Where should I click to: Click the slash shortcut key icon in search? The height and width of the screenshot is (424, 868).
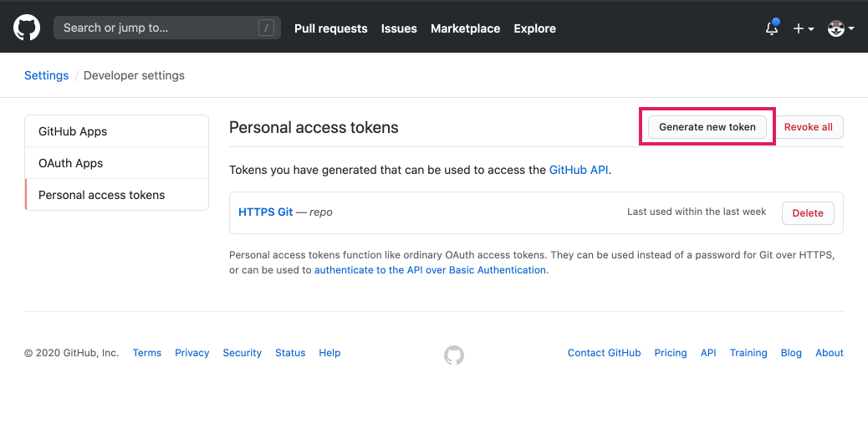266,28
